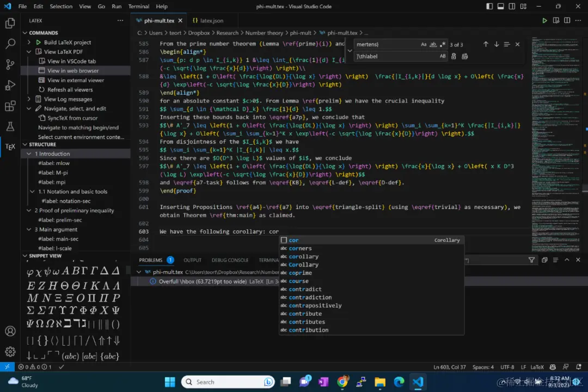Toggle Preserve Case in replace box
The image size is (588, 392).
click(443, 56)
